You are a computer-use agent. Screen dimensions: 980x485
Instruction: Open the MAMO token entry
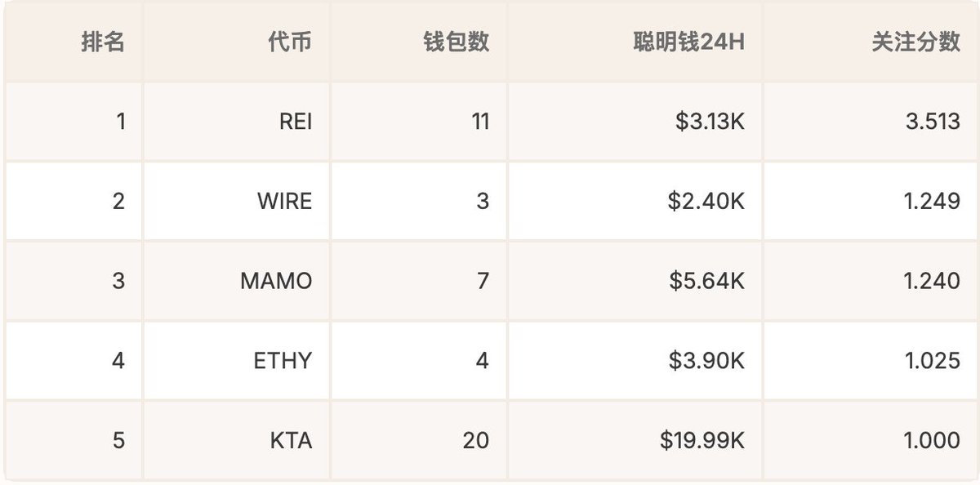(276, 281)
